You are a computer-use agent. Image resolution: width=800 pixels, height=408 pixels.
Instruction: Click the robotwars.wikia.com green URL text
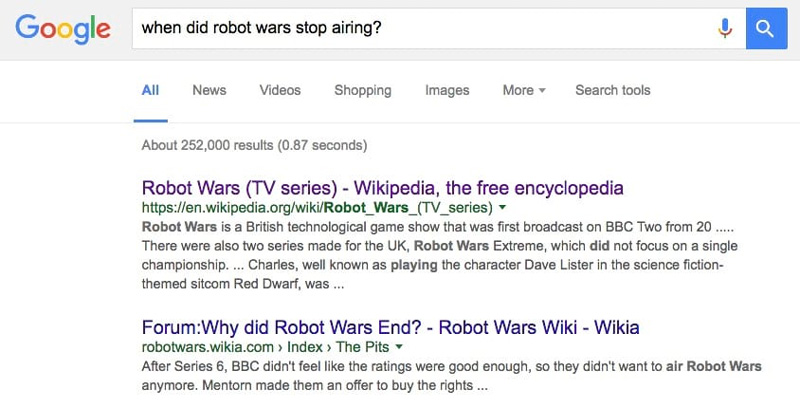(x=208, y=347)
